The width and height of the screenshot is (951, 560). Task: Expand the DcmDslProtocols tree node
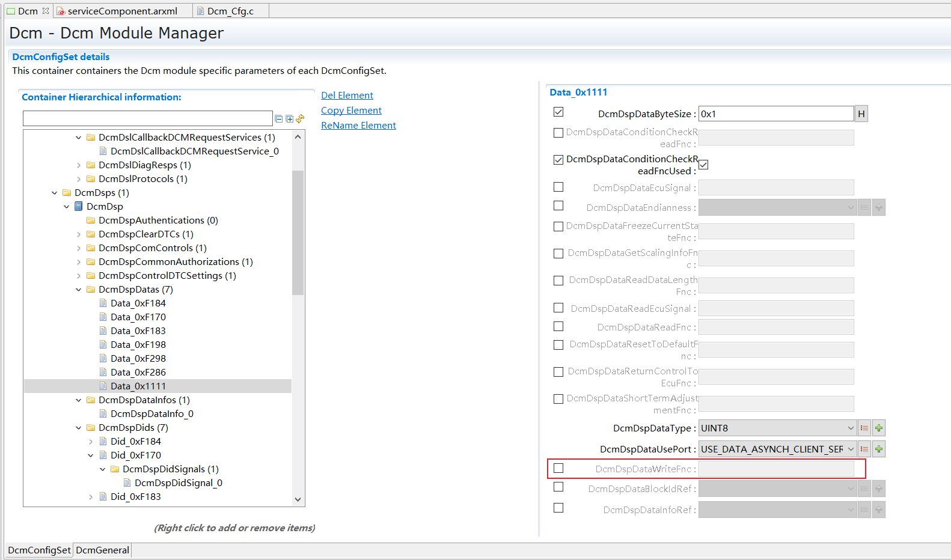pos(79,179)
